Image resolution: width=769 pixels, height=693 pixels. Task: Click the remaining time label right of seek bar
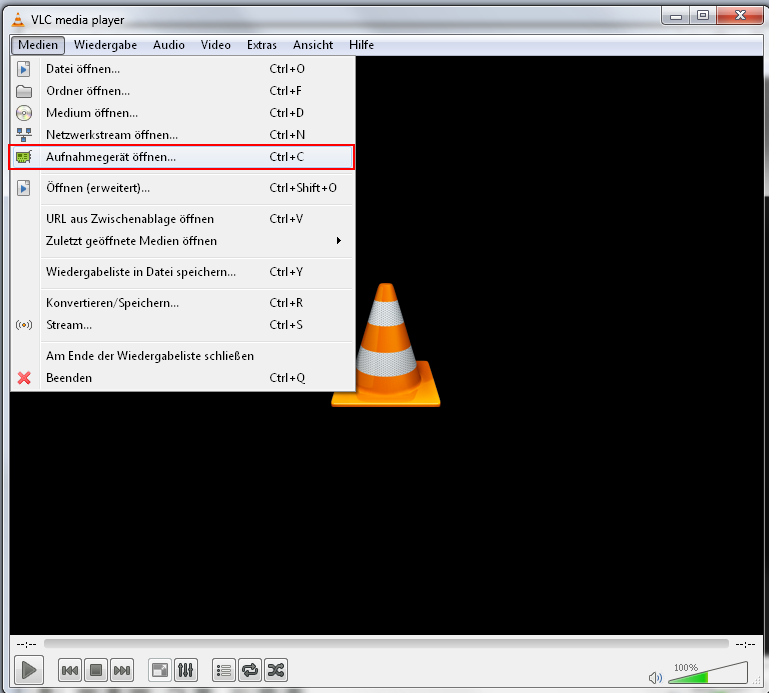click(x=745, y=644)
